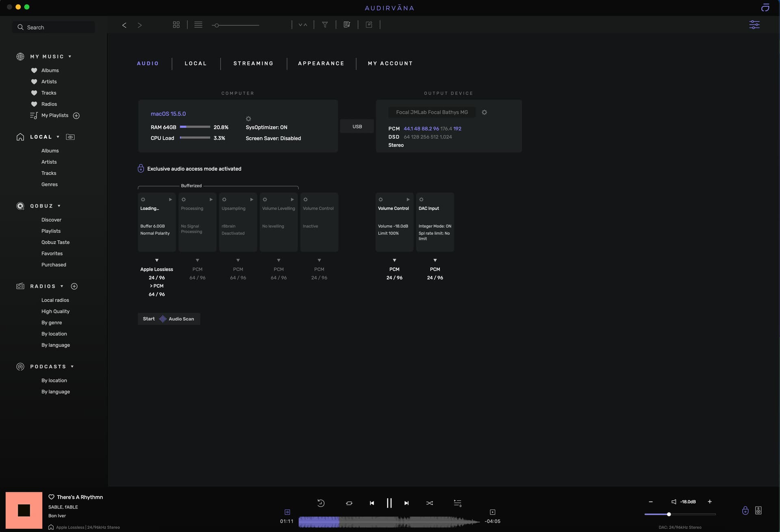
Task: Open the filter funnel tool
Action: point(325,25)
